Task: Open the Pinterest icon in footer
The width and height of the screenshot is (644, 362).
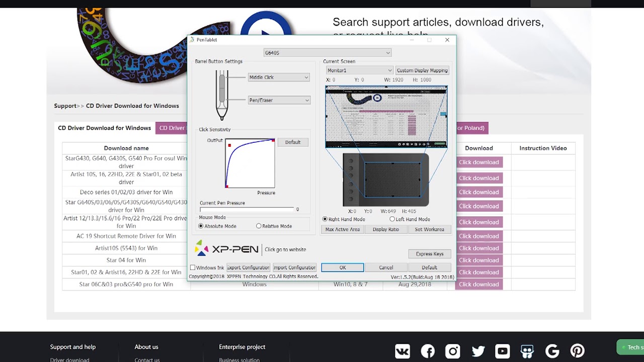Action: tap(577, 351)
